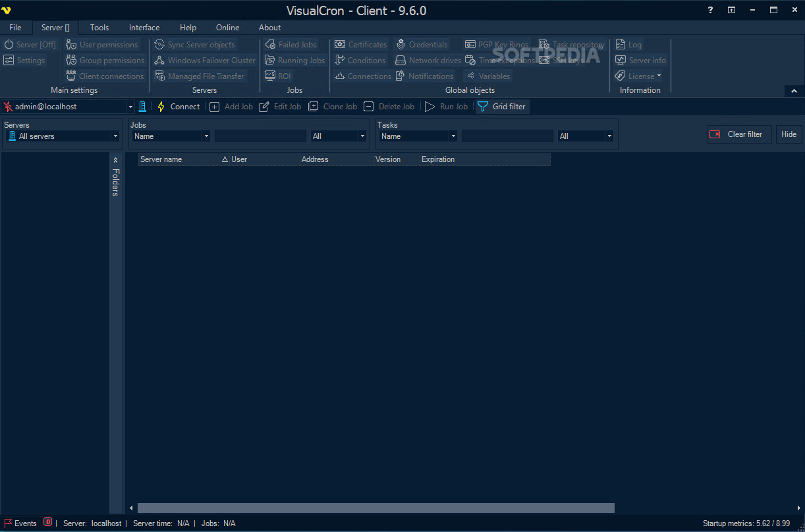Screen dimensions: 805x532
Task: Click Add Job
Action: pyautogui.click(x=231, y=107)
